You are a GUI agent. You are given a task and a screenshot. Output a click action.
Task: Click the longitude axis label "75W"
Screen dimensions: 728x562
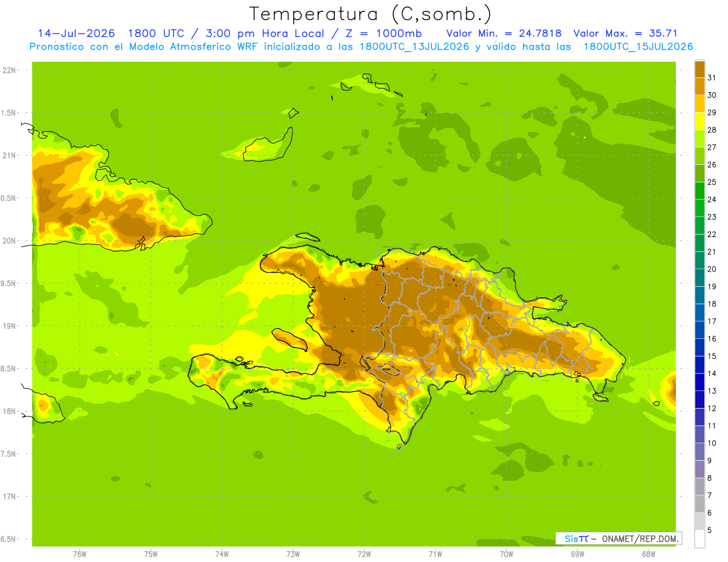pos(151,554)
